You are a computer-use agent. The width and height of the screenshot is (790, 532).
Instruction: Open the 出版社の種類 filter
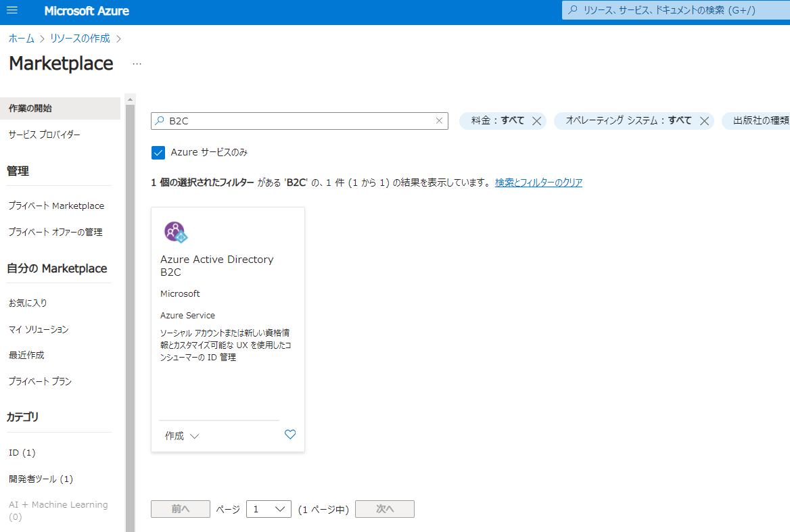757,121
